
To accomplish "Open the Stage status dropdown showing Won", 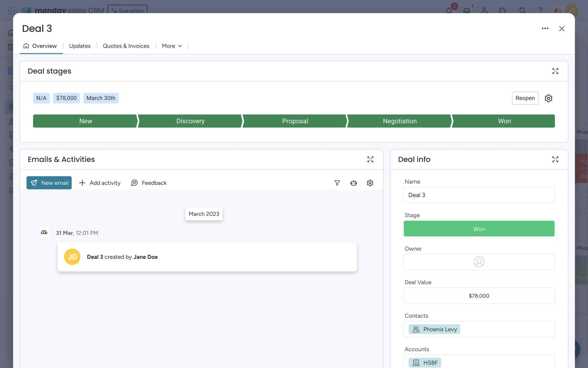I will click(x=479, y=229).
